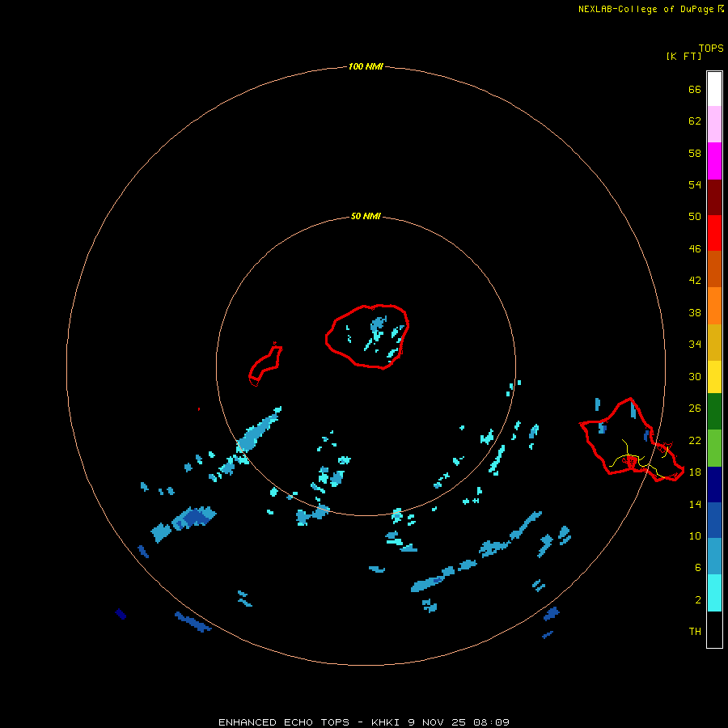Click the 66 value on the legend
The width and height of the screenshot is (728, 728).
click(695, 89)
